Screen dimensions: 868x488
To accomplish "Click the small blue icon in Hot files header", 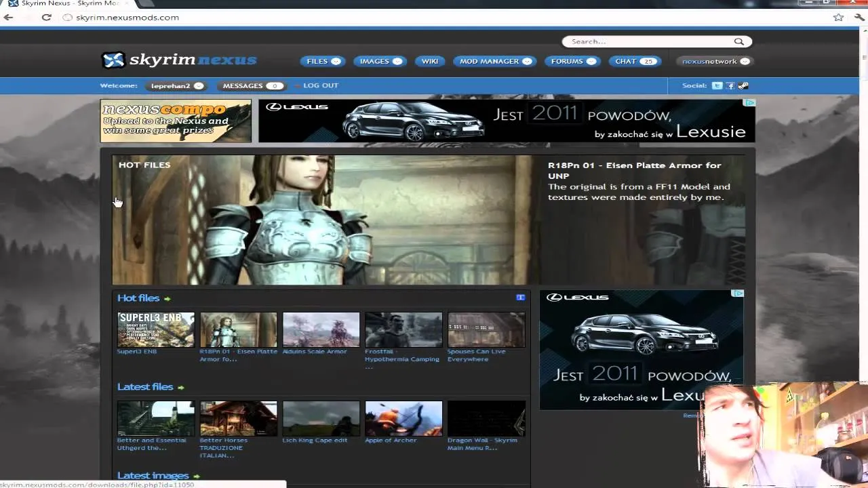I will click(x=520, y=298).
